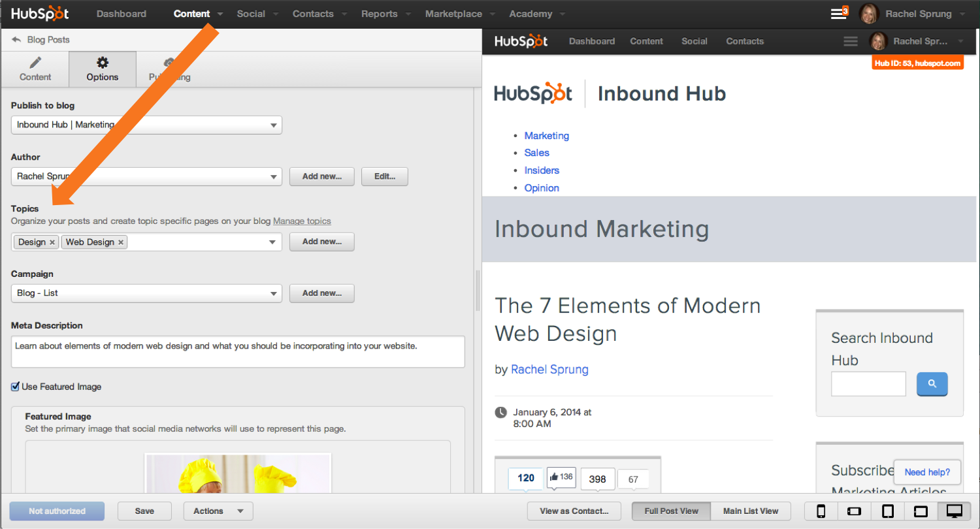This screenshot has width=980, height=529.
Task: Click the Rachel Sprung author link
Action: 549,370
